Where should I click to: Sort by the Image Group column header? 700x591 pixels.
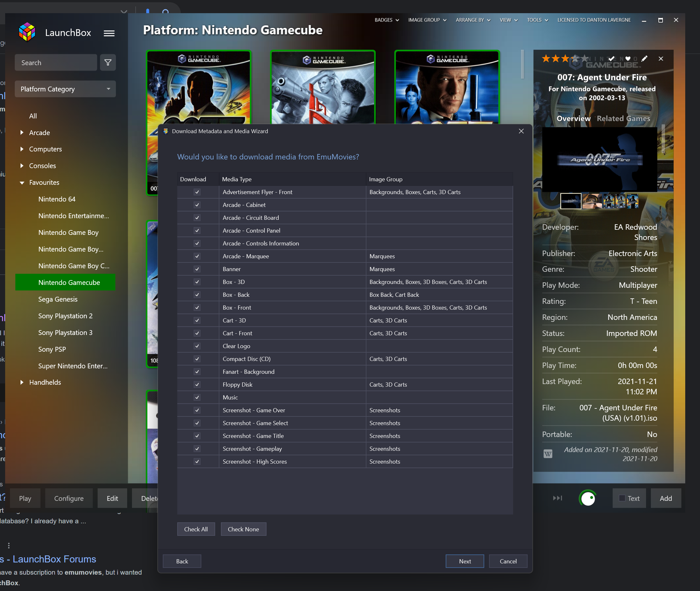click(440, 179)
